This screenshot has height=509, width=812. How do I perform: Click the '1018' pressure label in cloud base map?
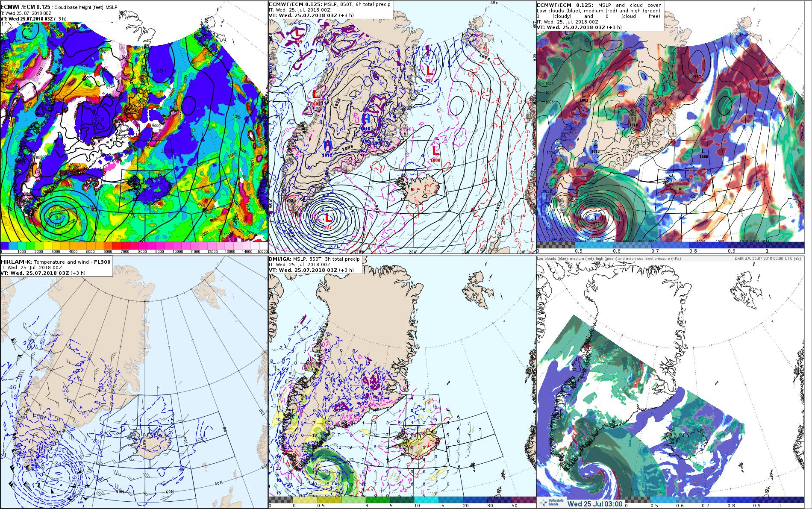click(x=98, y=119)
